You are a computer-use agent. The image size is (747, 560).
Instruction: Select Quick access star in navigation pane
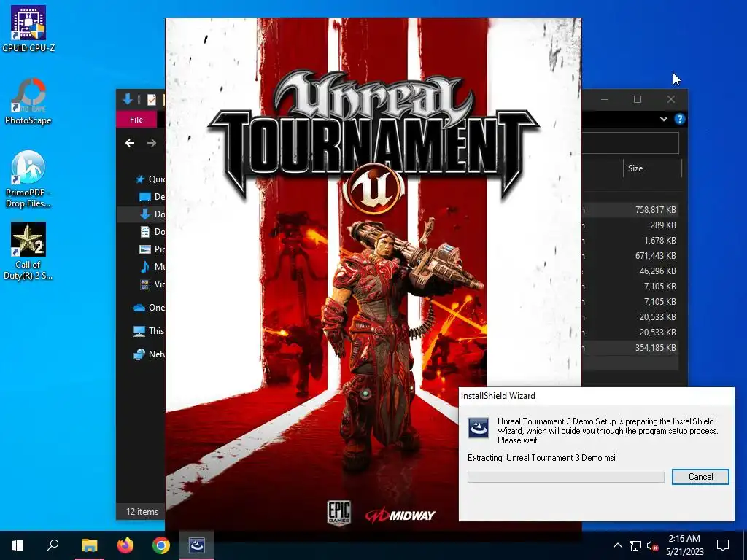[x=140, y=179]
